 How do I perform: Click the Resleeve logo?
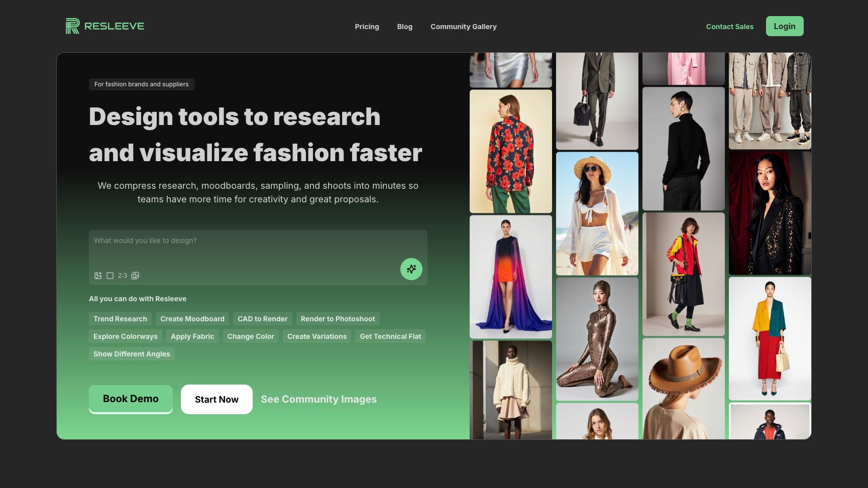click(x=104, y=26)
